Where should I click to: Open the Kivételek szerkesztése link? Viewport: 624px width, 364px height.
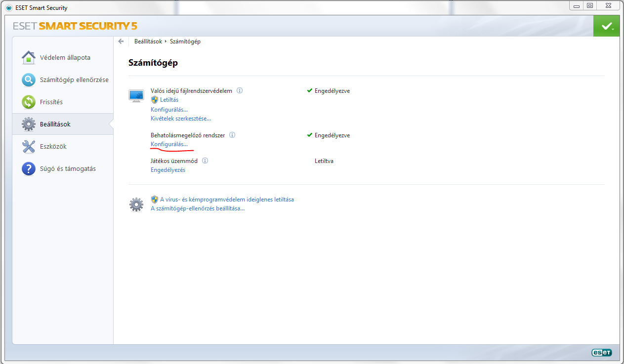point(181,118)
